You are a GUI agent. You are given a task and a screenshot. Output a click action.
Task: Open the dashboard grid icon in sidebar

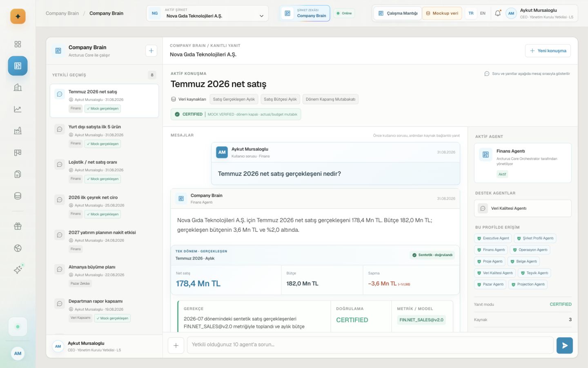tap(18, 44)
